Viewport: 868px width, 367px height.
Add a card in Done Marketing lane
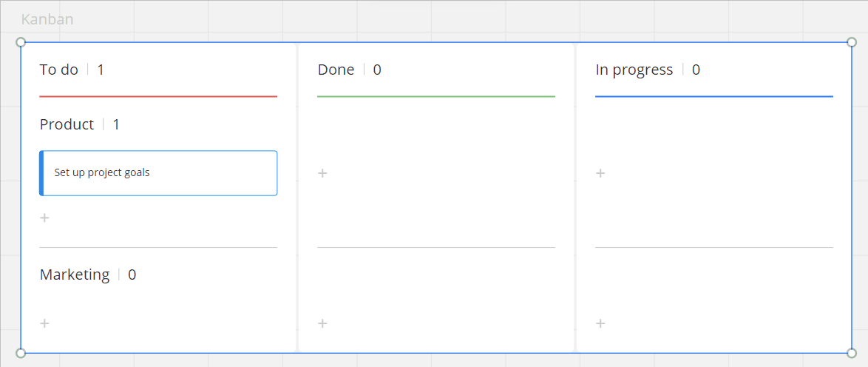322,323
